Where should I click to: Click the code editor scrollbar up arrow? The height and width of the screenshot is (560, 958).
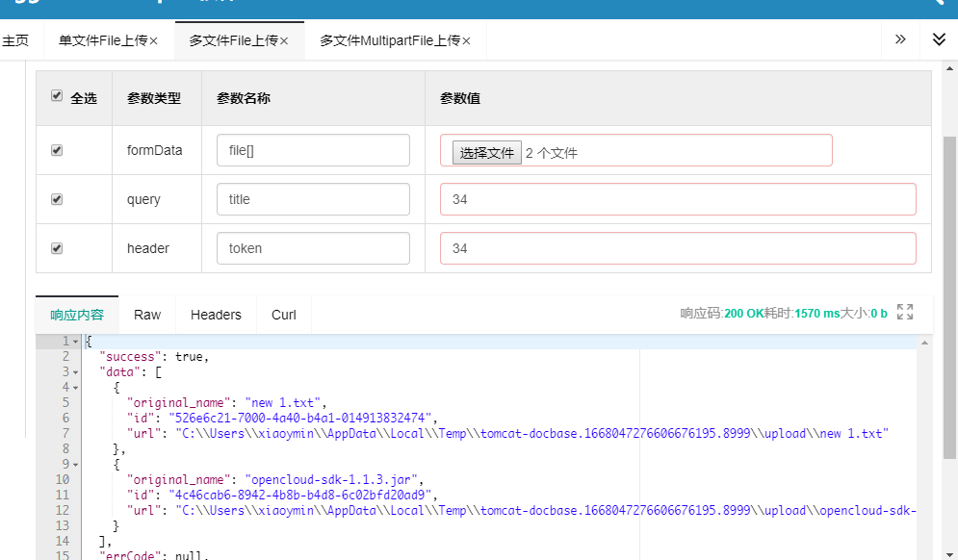(x=925, y=343)
